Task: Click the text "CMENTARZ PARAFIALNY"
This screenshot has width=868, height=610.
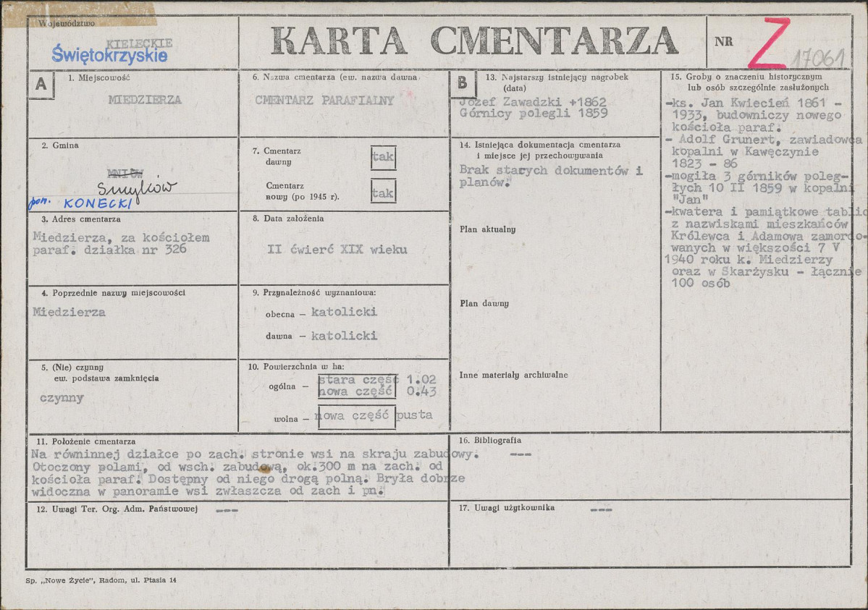Action: (x=324, y=101)
